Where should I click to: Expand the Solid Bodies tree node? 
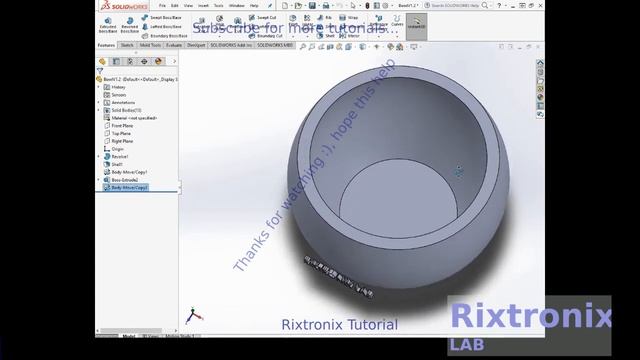98,110
